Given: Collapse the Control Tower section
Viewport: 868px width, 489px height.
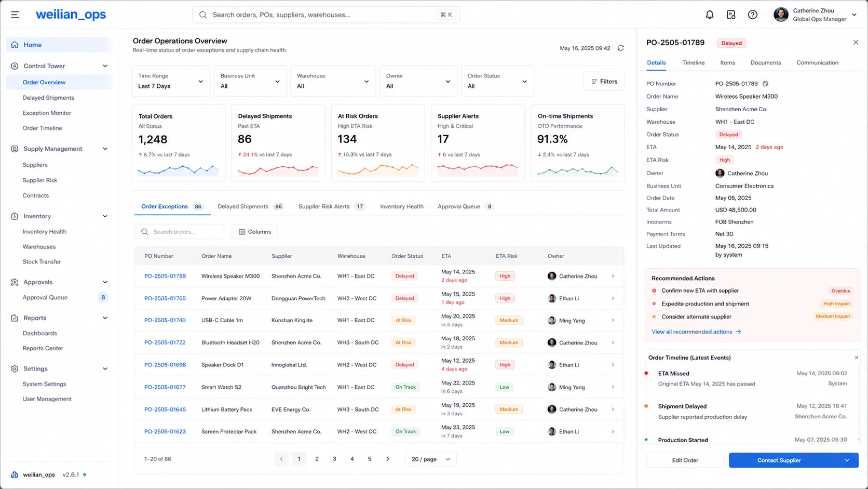Looking at the screenshot, I should (105, 66).
